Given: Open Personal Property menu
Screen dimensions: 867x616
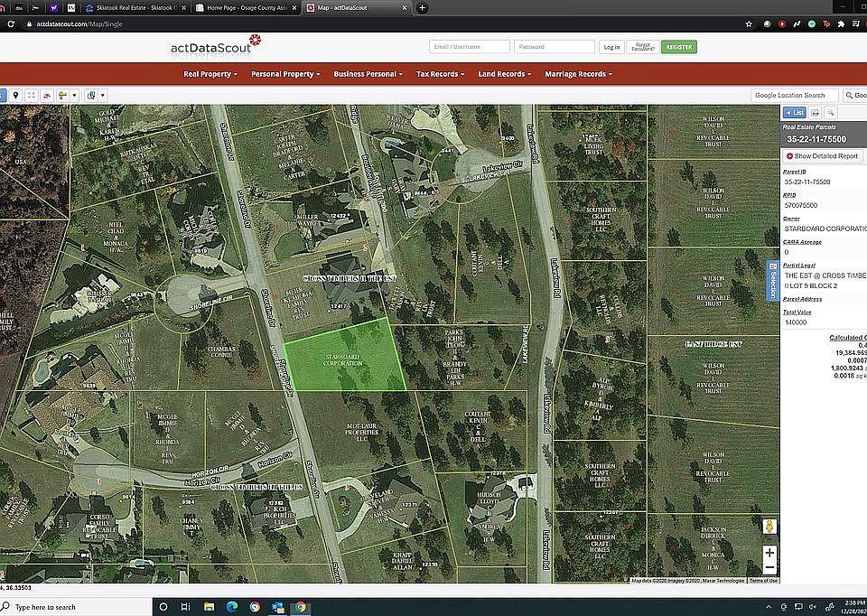Looking at the screenshot, I should pyautogui.click(x=285, y=73).
